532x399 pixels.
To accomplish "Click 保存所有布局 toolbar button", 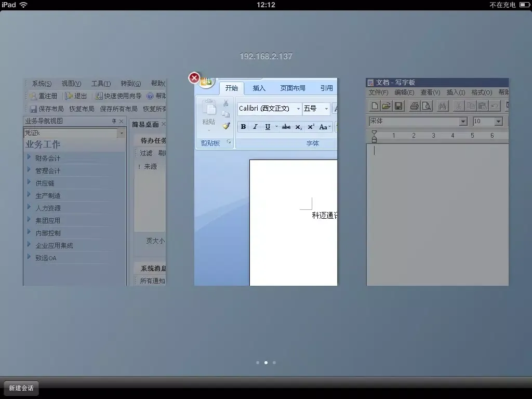I will pyautogui.click(x=119, y=109).
